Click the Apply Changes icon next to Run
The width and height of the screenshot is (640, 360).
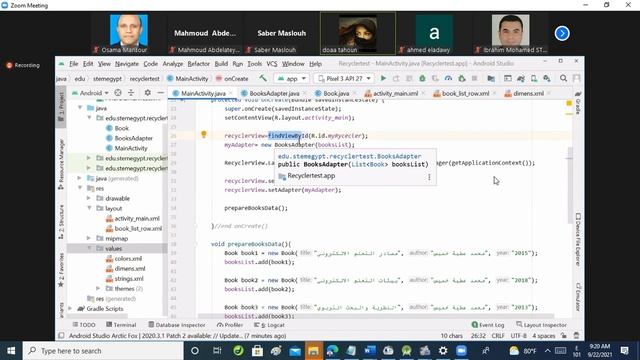pyautogui.click(x=396, y=78)
